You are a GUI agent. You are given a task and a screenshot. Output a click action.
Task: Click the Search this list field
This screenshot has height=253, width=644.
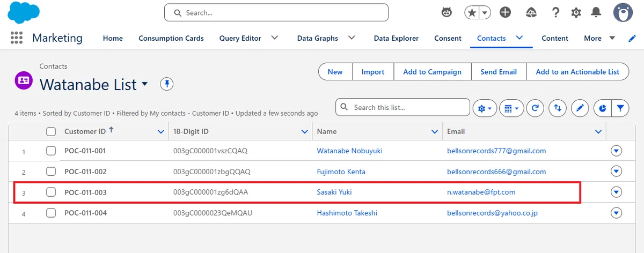(x=402, y=107)
